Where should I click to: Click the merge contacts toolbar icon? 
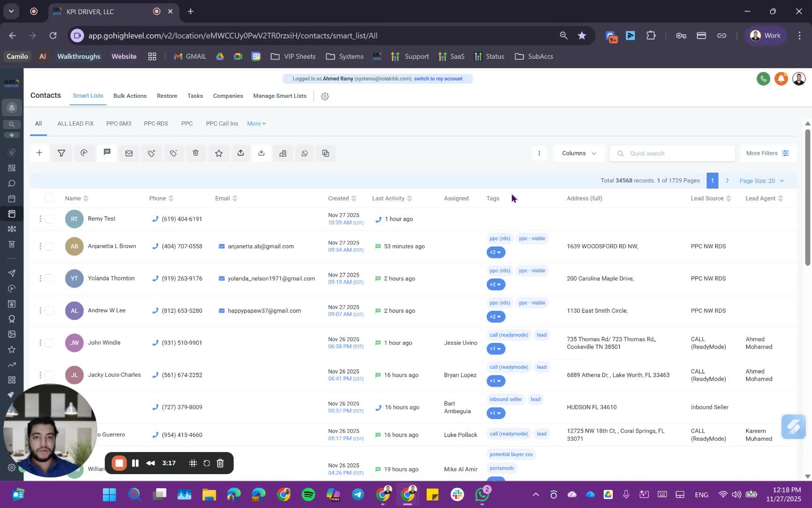click(x=326, y=153)
